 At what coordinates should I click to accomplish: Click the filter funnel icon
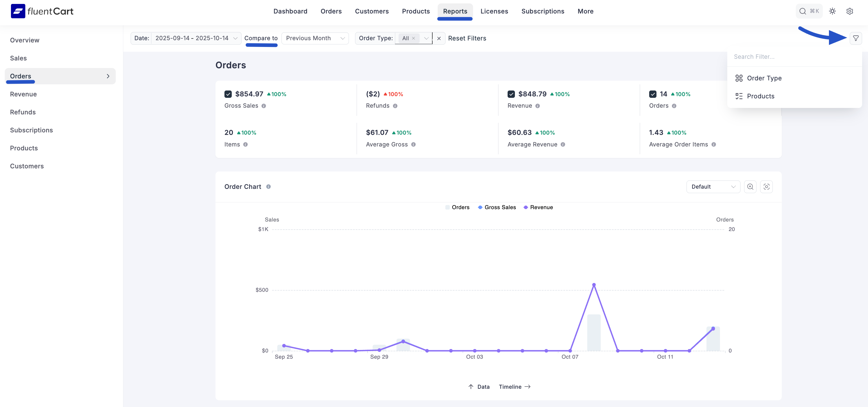tap(856, 39)
